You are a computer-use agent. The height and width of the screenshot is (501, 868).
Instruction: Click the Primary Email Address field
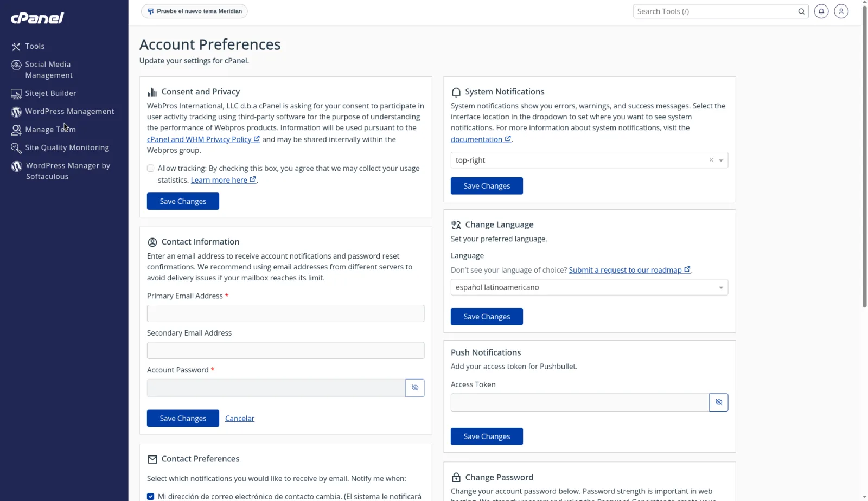click(x=285, y=313)
